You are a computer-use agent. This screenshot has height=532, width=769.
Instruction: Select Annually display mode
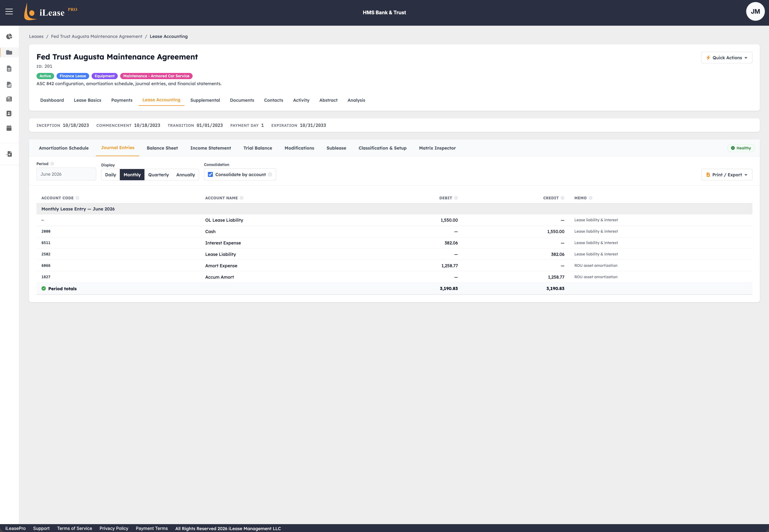click(186, 175)
